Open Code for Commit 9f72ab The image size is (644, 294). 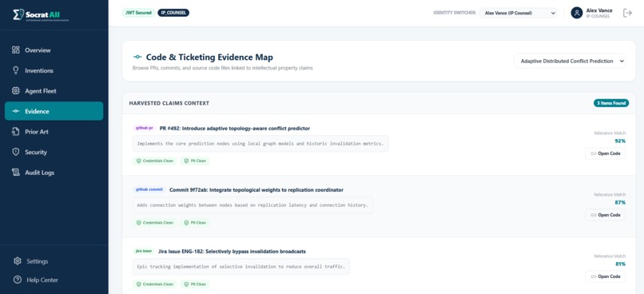coord(606,215)
